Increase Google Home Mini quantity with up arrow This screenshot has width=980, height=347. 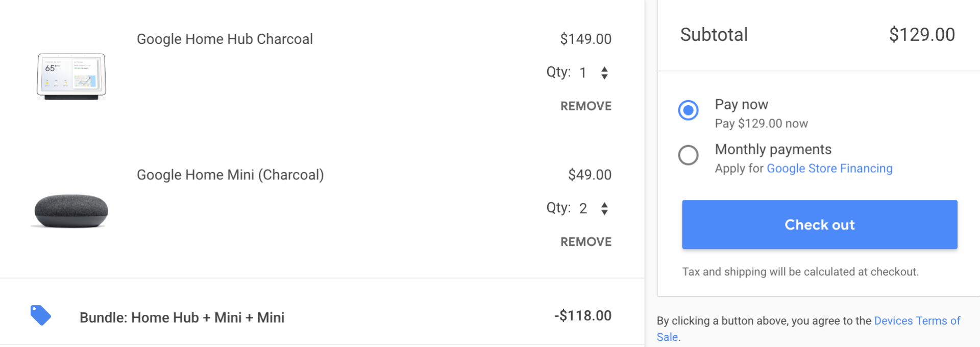coord(604,205)
